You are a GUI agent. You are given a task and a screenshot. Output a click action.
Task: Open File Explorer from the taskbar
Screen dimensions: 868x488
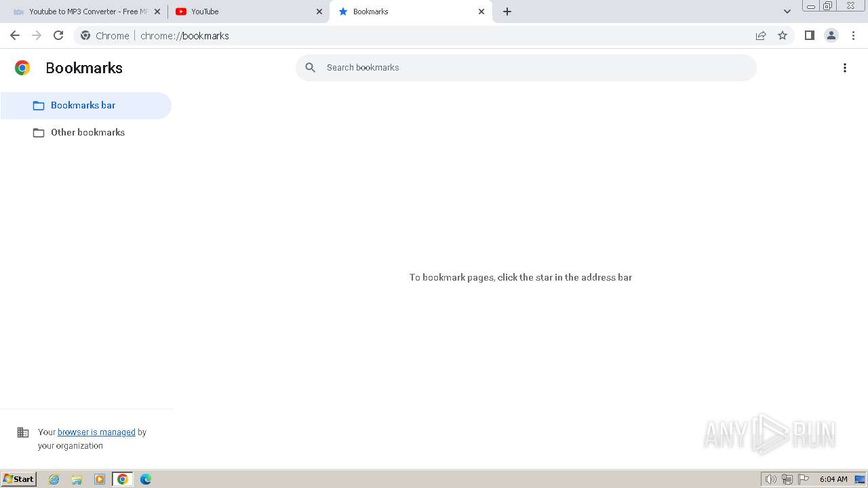tap(77, 479)
